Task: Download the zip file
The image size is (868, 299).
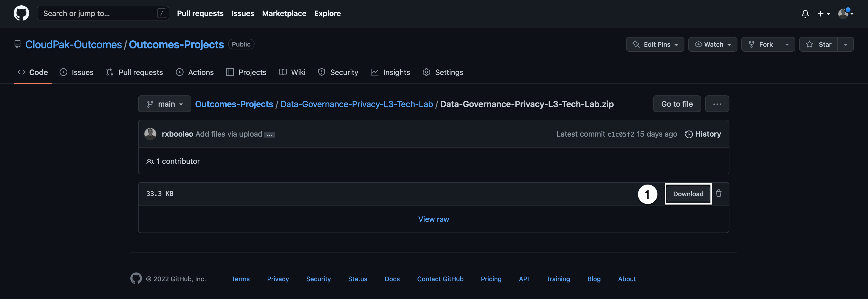Action: click(688, 194)
